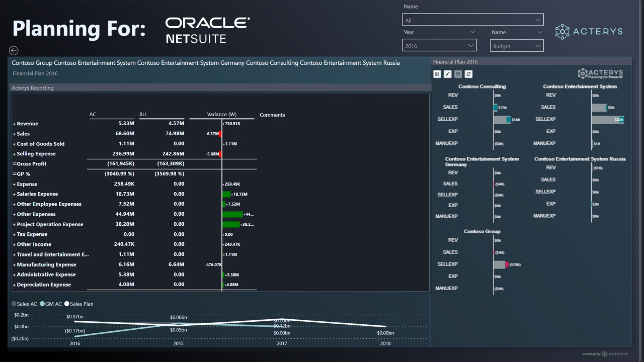Image resolution: width=644 pixels, height=362 pixels.
Task: Click the Acterys logo at top right
Action: (x=589, y=31)
